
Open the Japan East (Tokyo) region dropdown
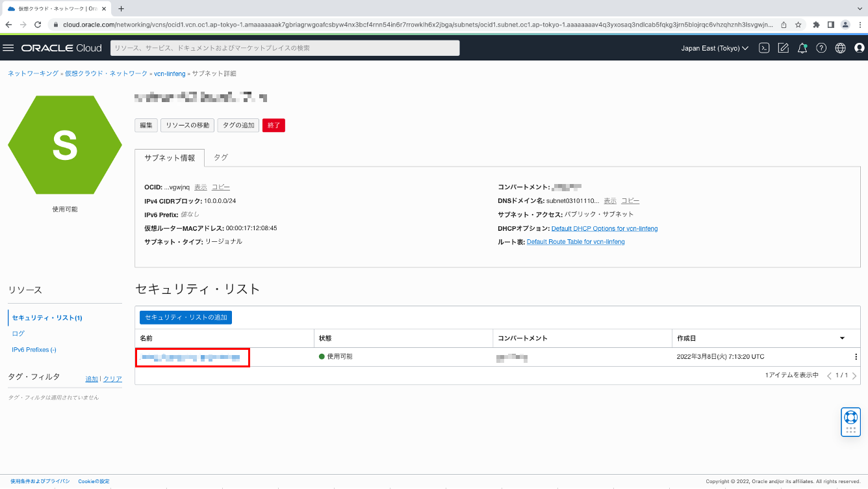point(715,47)
